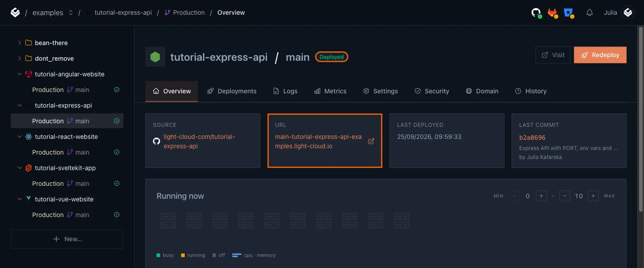
Task: Switch to the Settings tab
Action: coord(380,91)
